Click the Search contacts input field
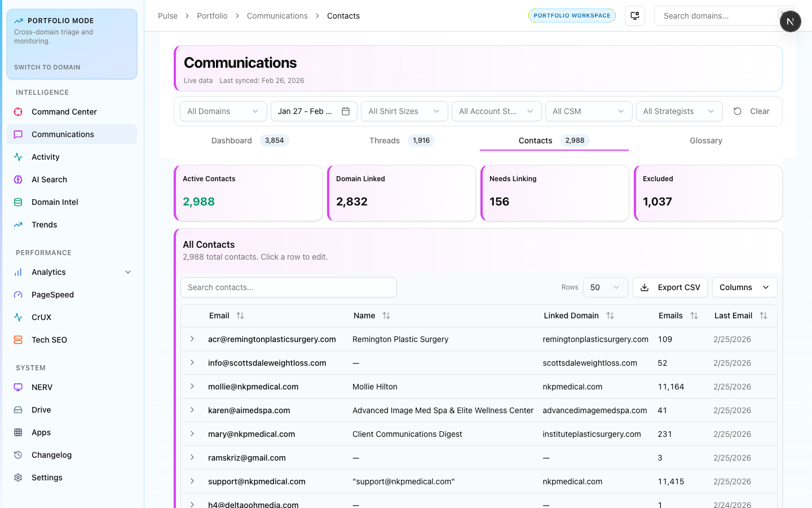The height and width of the screenshot is (508, 812). (288, 287)
